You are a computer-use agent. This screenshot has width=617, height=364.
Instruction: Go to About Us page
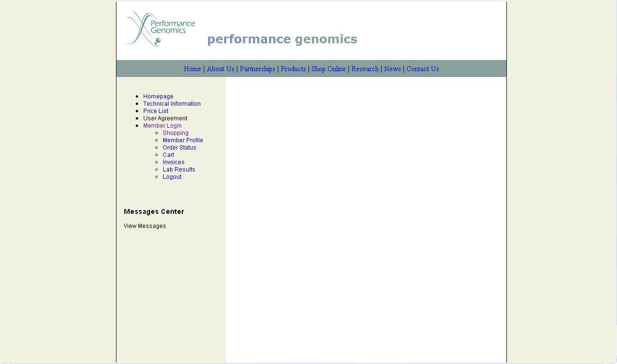[x=220, y=69]
